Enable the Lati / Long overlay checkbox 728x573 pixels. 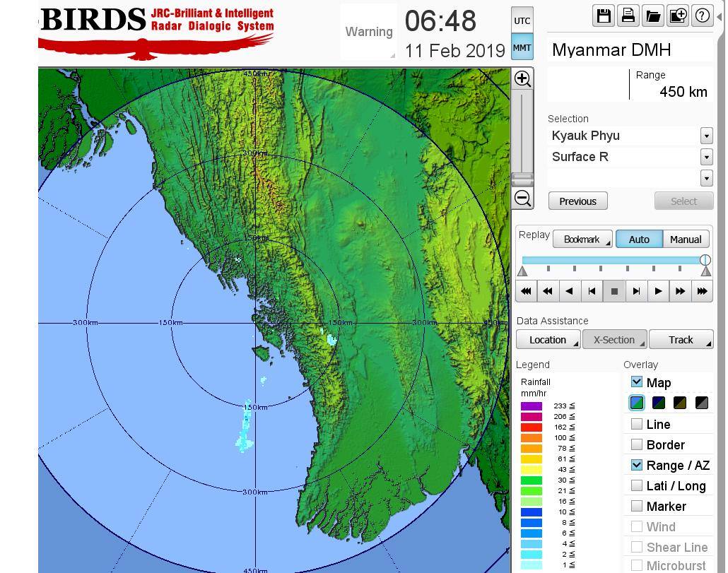pos(637,485)
